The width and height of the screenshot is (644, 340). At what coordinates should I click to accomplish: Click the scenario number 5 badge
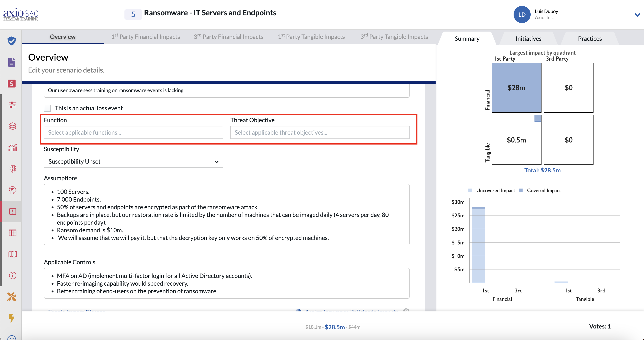click(x=133, y=14)
